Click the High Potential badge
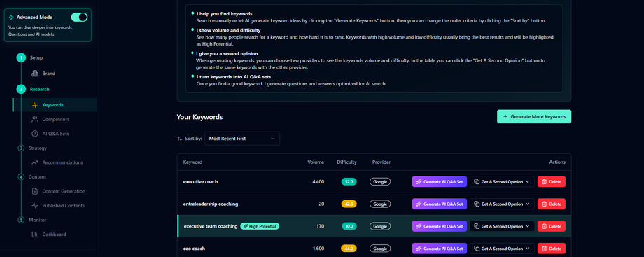Screen dimensions: 644x257 pyautogui.click(x=260, y=226)
